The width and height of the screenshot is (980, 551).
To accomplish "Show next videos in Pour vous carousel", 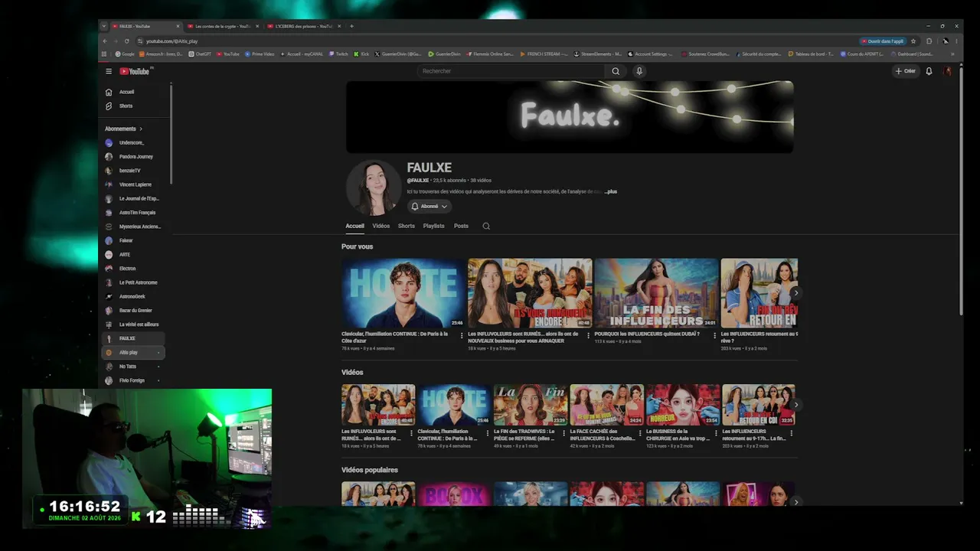I will click(795, 293).
